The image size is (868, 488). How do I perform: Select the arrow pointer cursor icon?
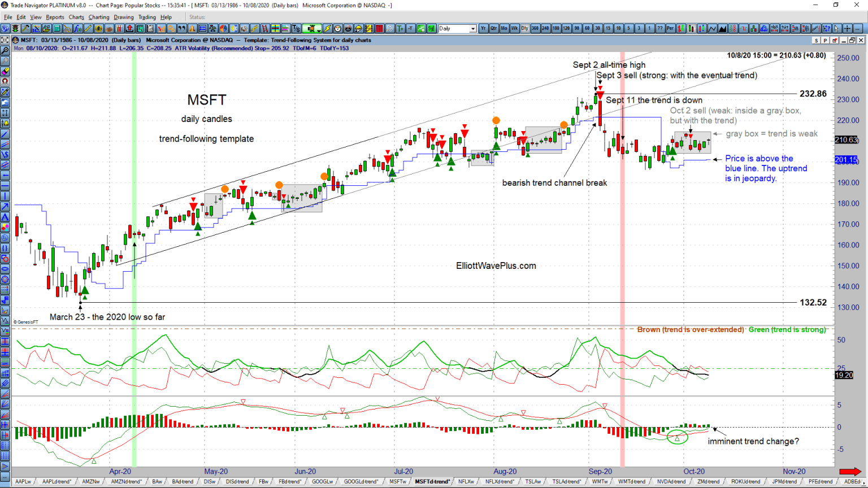coord(836,28)
